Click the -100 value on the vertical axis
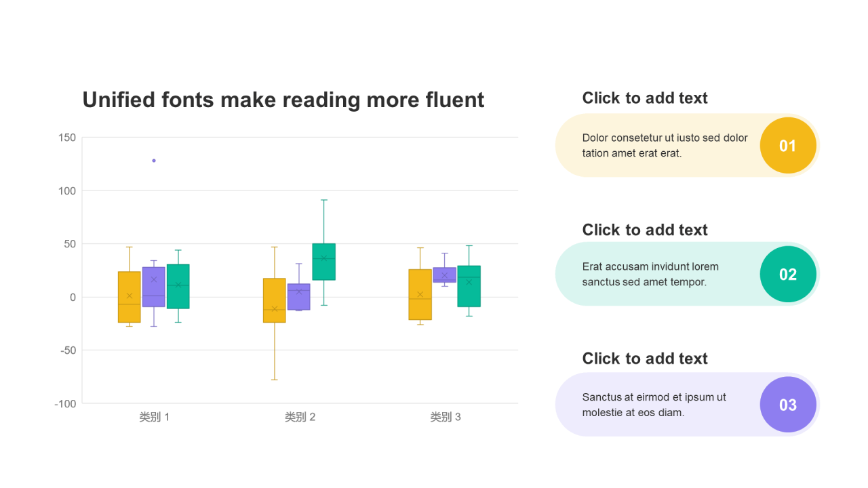Viewport: 868px width, 488px height. [66, 404]
